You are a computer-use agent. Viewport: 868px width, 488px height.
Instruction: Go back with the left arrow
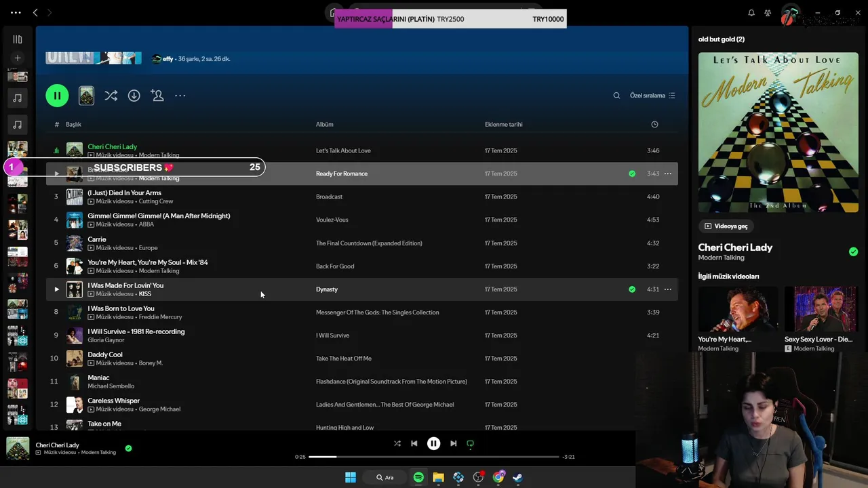click(x=35, y=12)
